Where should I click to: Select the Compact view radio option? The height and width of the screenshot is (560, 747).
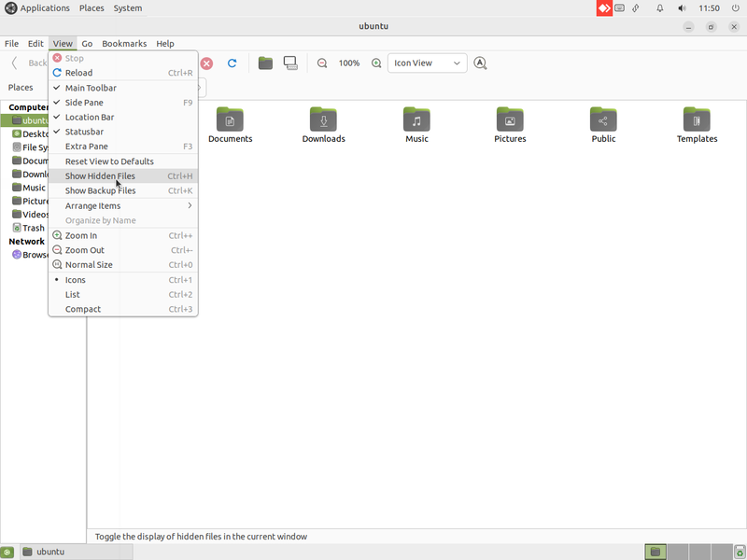[x=123, y=309]
